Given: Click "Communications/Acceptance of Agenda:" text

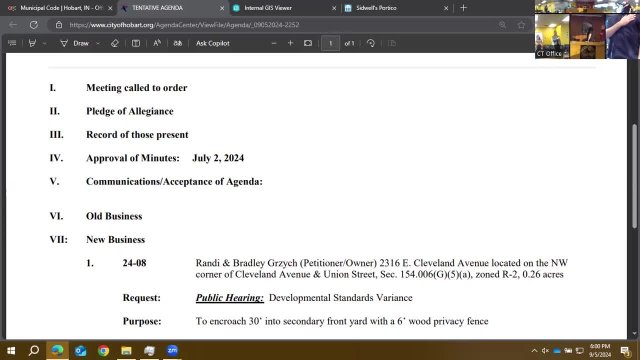Looking at the screenshot, I should click(174, 182).
